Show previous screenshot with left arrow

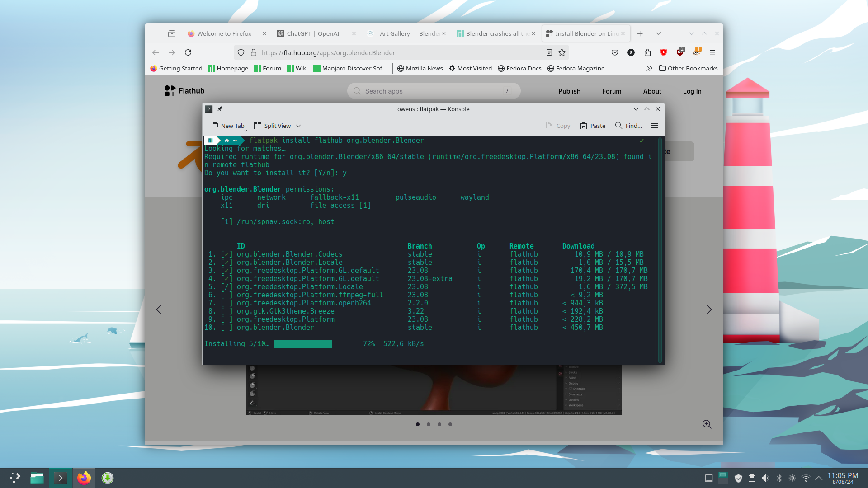pyautogui.click(x=159, y=310)
